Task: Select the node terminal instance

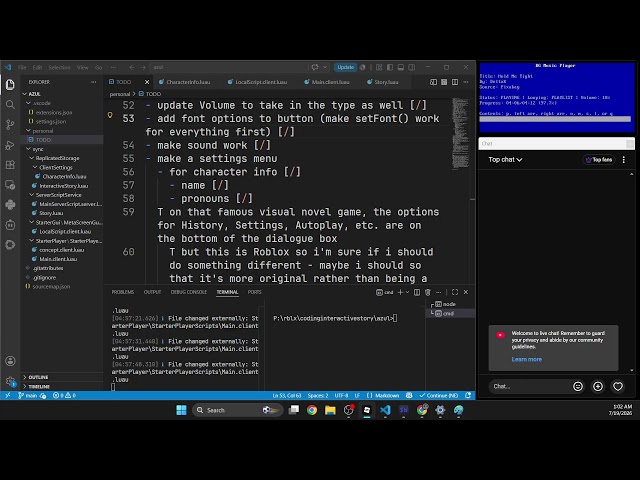Action: coord(448,304)
